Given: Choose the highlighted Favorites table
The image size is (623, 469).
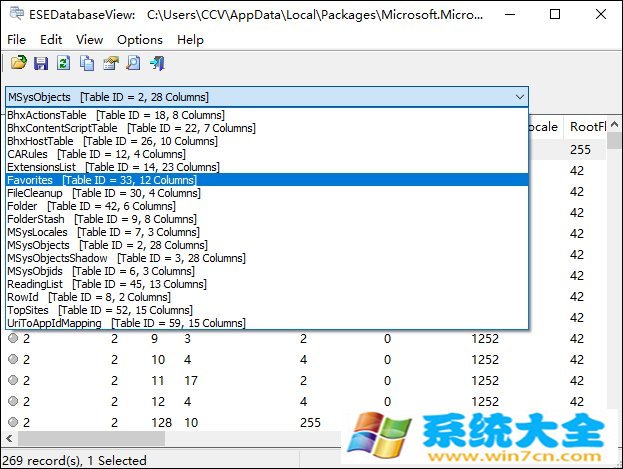Looking at the screenshot, I should [x=267, y=180].
